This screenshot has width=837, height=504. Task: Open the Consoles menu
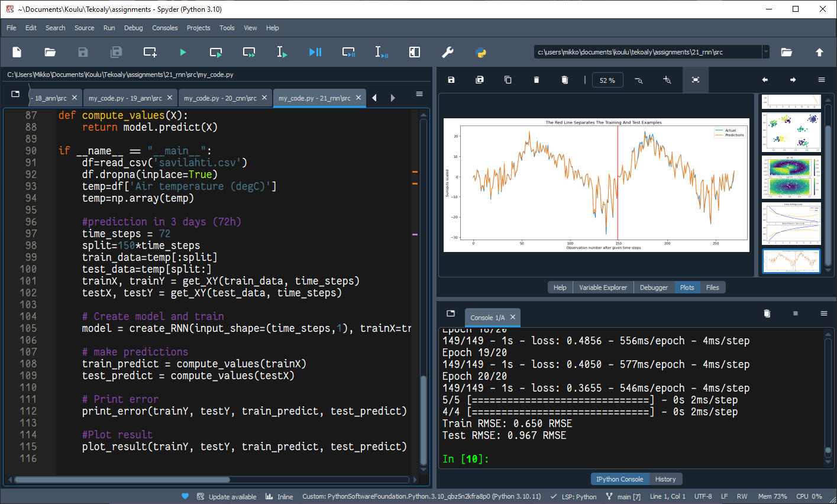(x=164, y=28)
